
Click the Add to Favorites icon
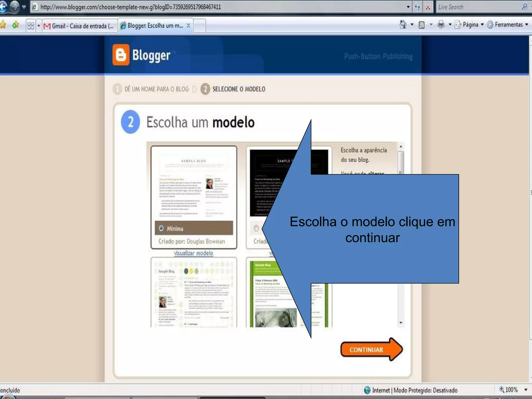[x=16, y=25]
